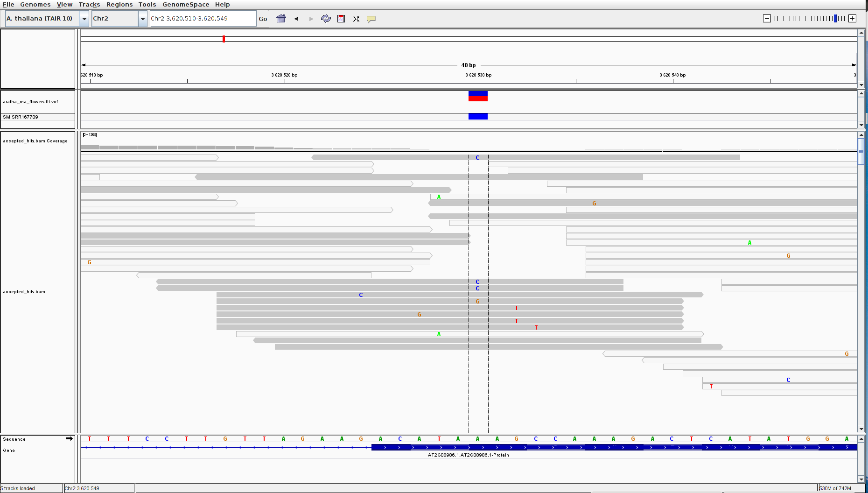
Task: Toggle the yellow popup behavior icon
Action: pyautogui.click(x=371, y=19)
